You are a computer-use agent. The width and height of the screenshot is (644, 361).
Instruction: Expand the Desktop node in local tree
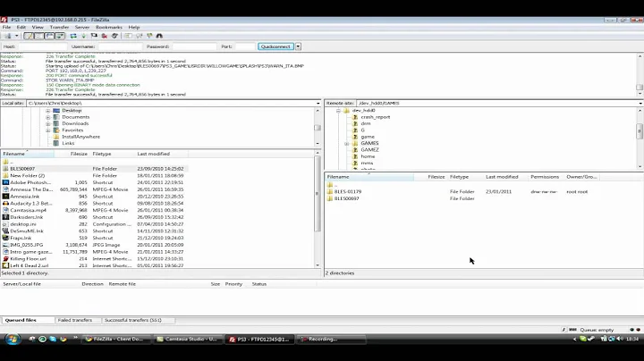tap(48, 111)
